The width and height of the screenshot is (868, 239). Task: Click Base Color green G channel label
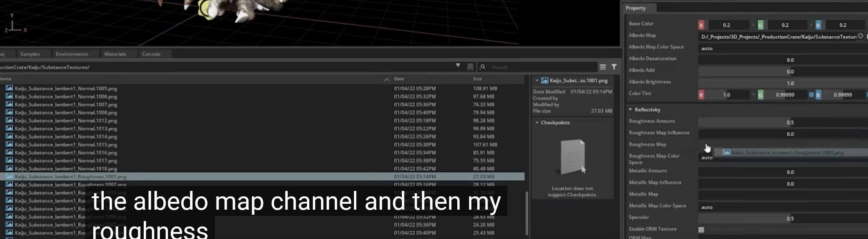tap(760, 25)
